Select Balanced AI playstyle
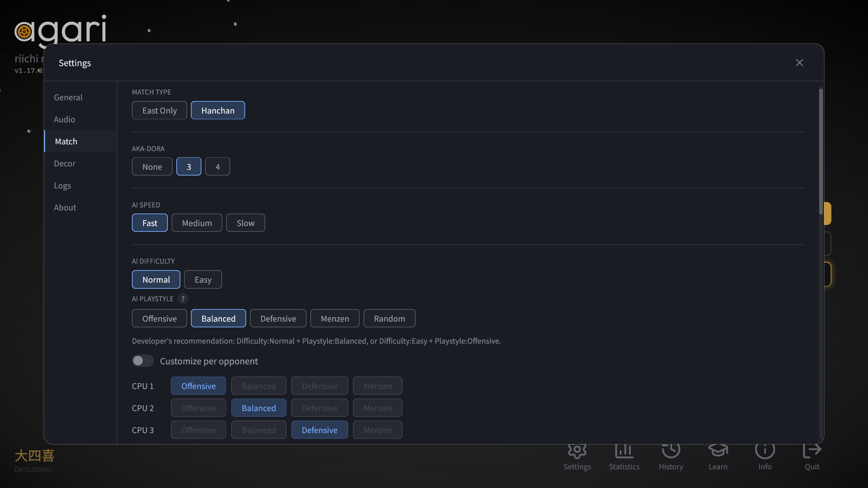This screenshot has width=868, height=488. click(218, 319)
